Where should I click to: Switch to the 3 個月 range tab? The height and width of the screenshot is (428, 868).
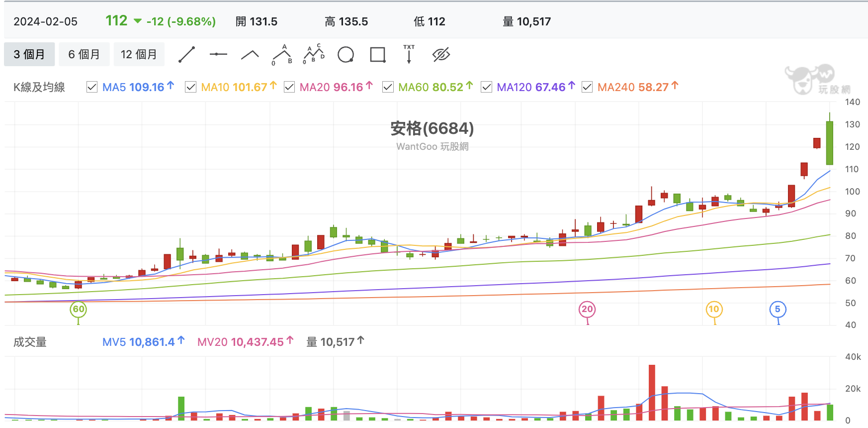(29, 54)
